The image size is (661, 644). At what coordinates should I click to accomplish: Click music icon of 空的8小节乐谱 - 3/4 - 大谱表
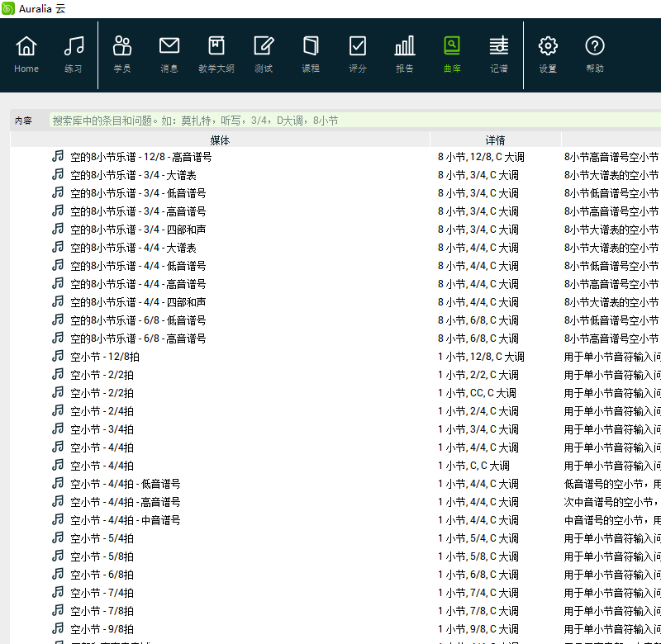tap(58, 174)
